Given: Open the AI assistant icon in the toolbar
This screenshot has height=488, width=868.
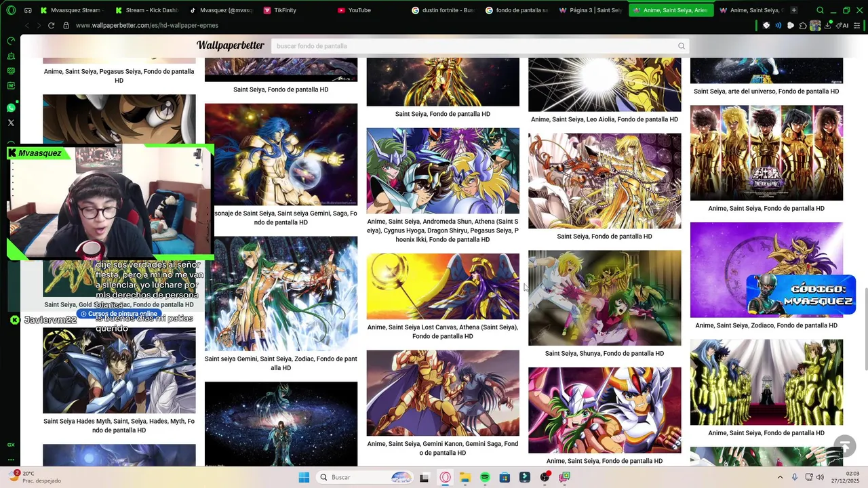Looking at the screenshot, I should pos(843,25).
